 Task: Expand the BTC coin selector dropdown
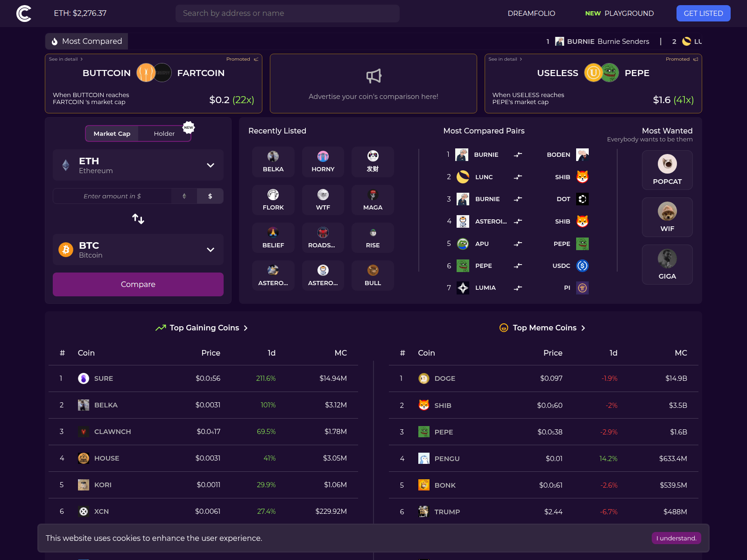click(x=138, y=250)
